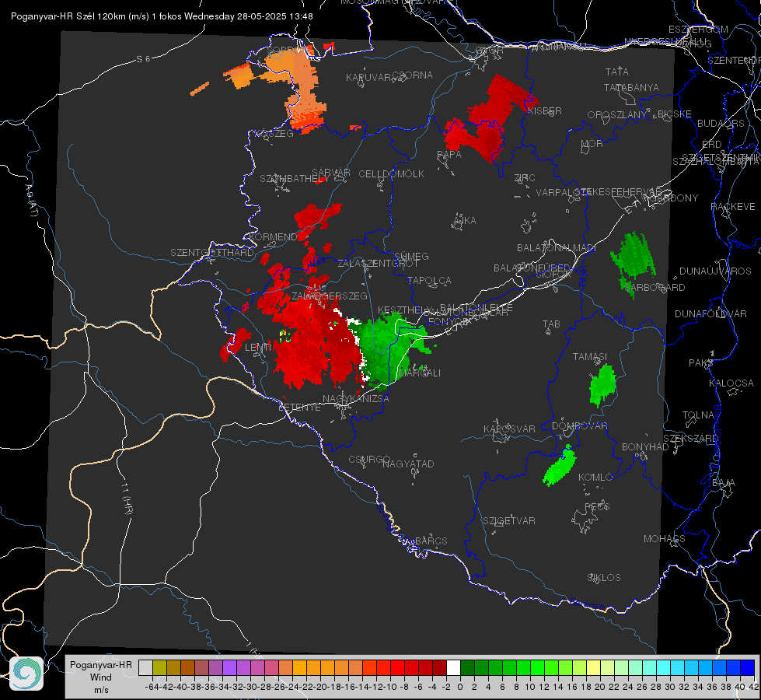Click the ZIRC town label
The width and height of the screenshot is (761, 700).
click(525, 178)
